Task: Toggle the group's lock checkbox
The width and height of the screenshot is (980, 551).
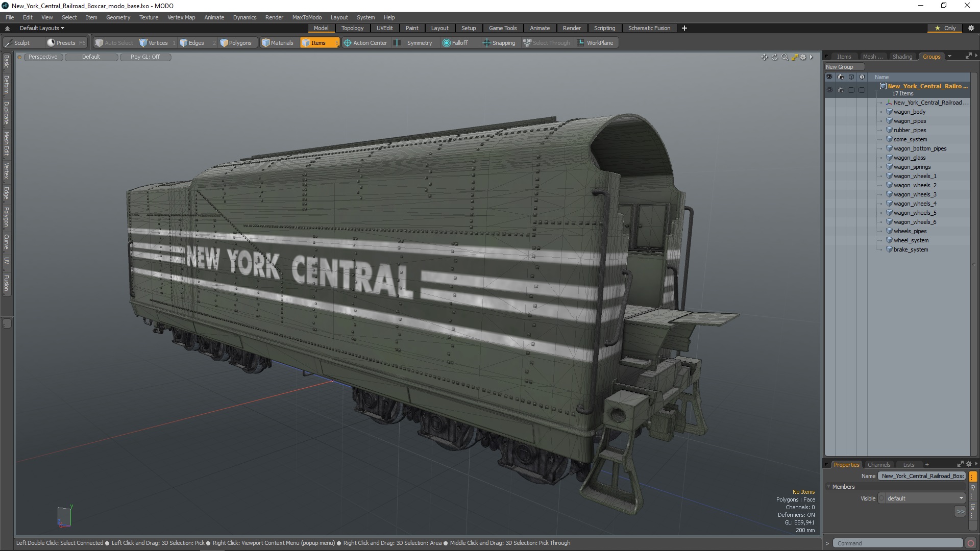Action: pos(862,90)
